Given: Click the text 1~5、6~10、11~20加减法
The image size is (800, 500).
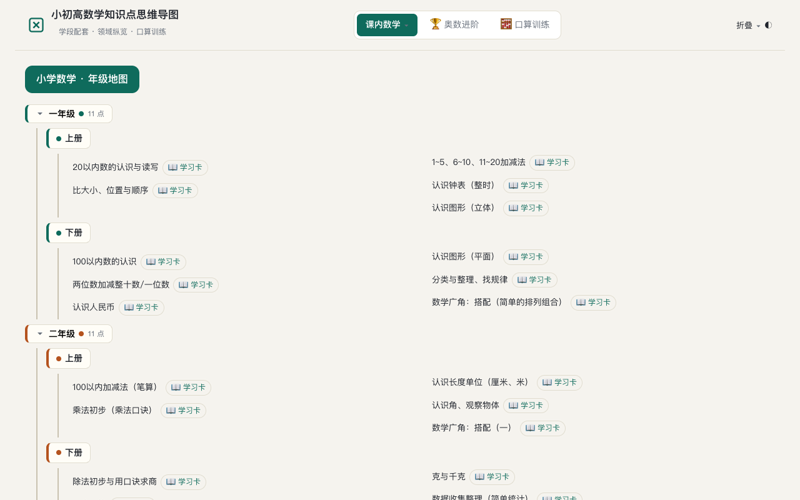Looking at the screenshot, I should 479,162.
